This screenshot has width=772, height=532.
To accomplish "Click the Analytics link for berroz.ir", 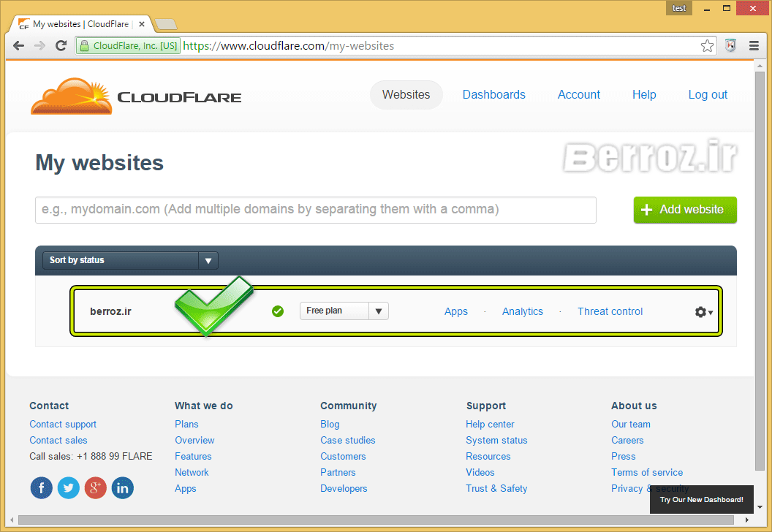I will pyautogui.click(x=523, y=311).
